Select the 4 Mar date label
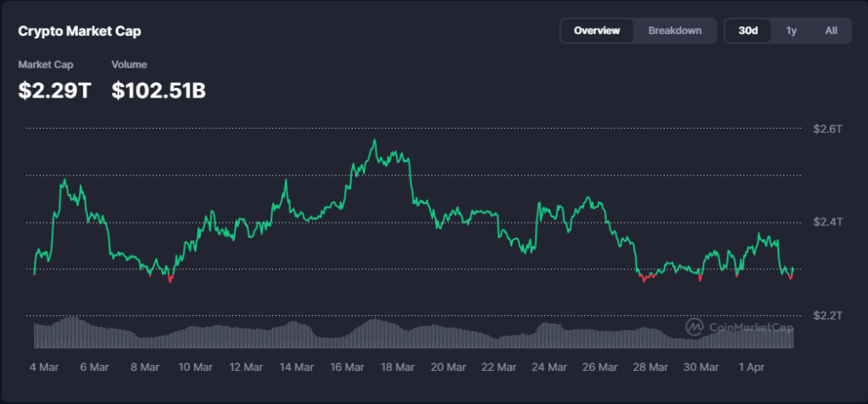Screen dimensions: 868x404 45,368
